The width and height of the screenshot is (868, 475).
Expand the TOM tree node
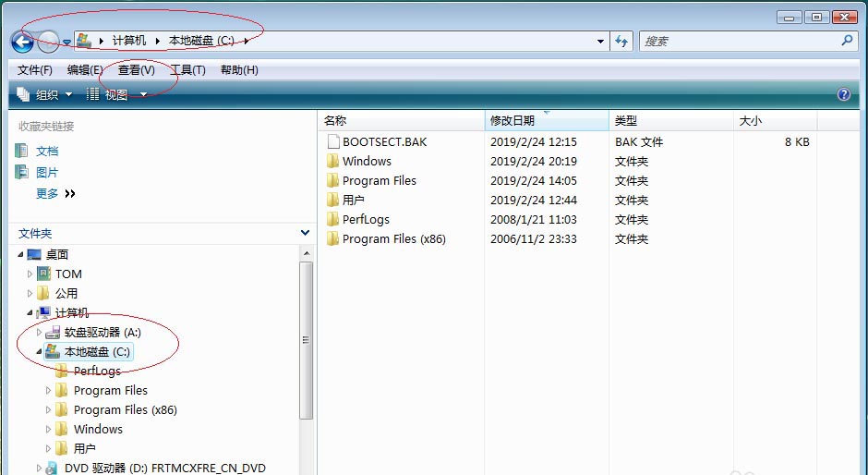click(30, 274)
